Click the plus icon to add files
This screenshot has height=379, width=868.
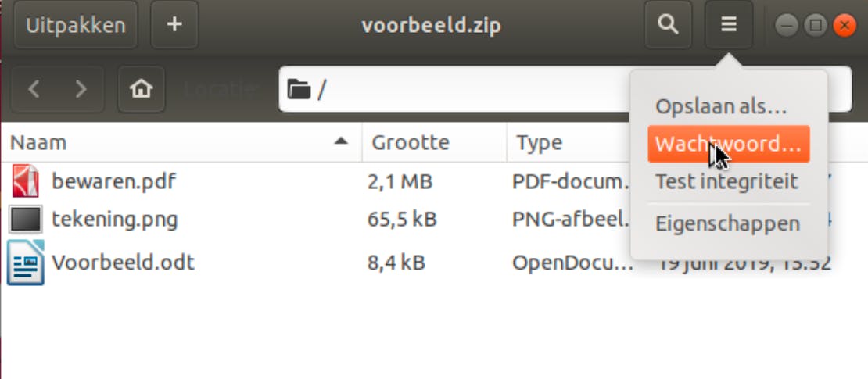click(174, 25)
